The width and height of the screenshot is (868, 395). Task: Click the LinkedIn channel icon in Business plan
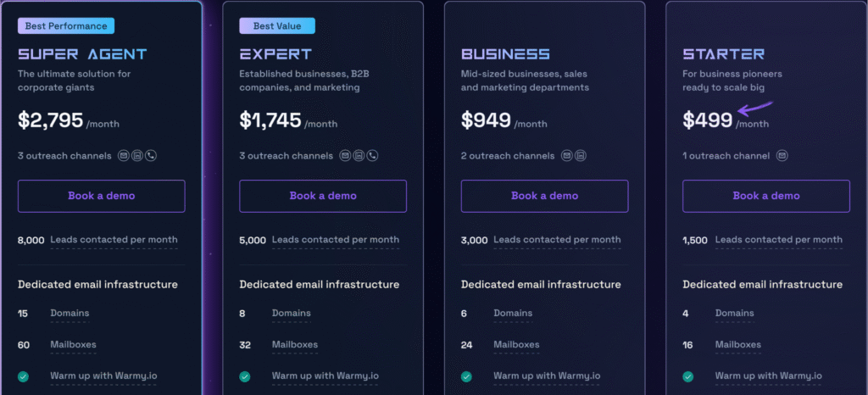click(581, 156)
